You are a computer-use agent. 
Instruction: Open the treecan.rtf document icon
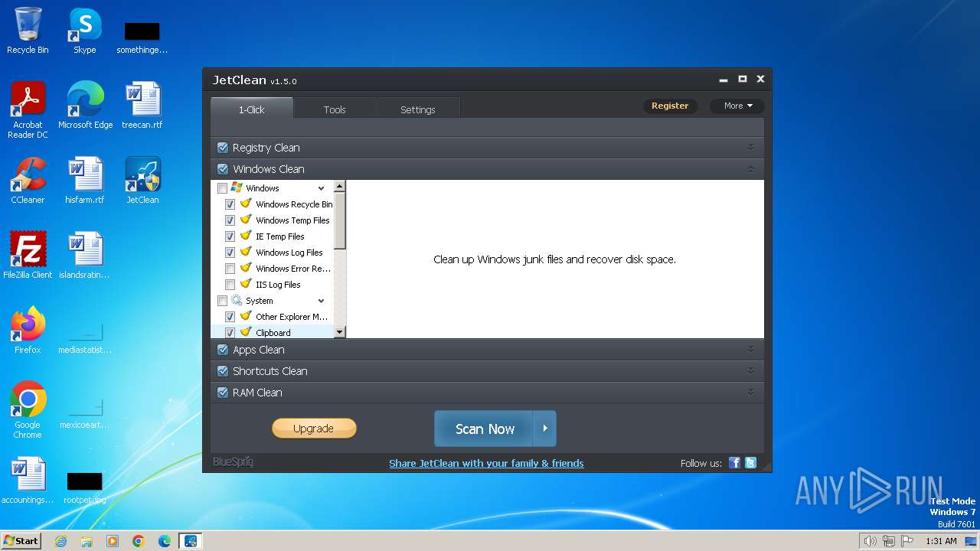142,105
